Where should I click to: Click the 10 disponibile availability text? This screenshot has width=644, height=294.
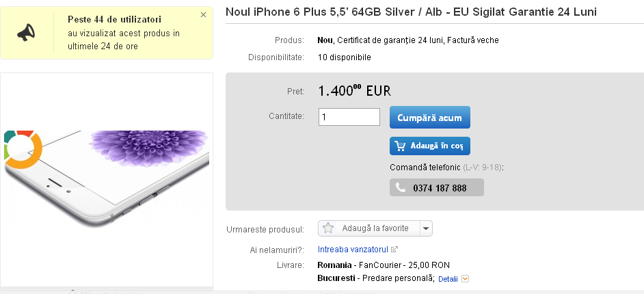(x=345, y=57)
